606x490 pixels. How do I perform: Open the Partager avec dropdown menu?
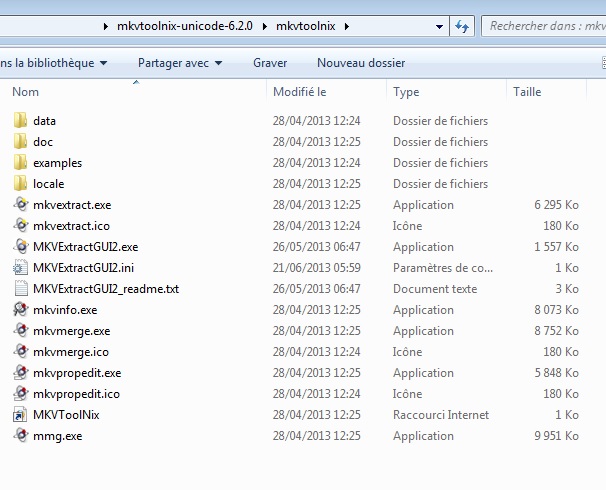pos(180,63)
